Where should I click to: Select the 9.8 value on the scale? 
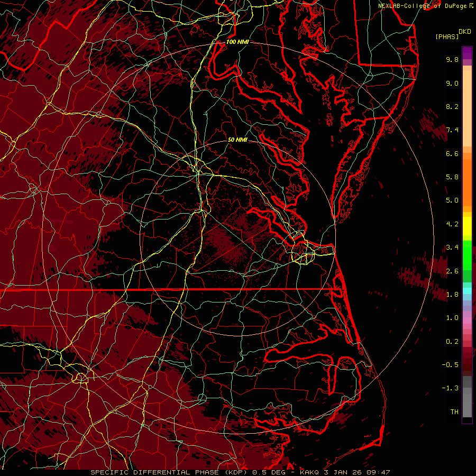point(452,59)
